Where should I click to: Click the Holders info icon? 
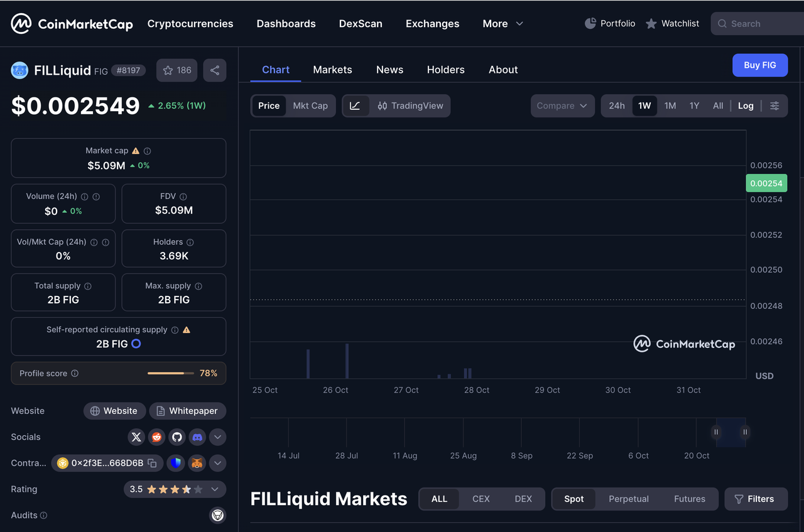[x=190, y=242]
